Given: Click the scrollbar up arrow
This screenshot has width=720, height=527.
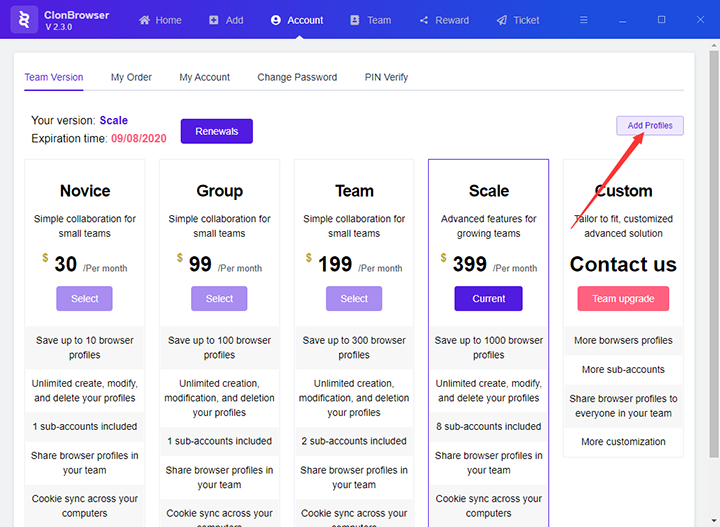Looking at the screenshot, I should click(714, 45).
